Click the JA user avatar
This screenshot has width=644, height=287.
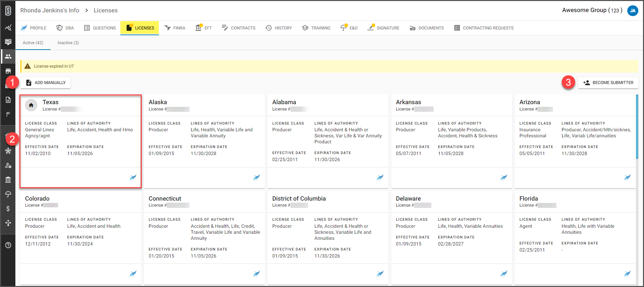tap(633, 10)
